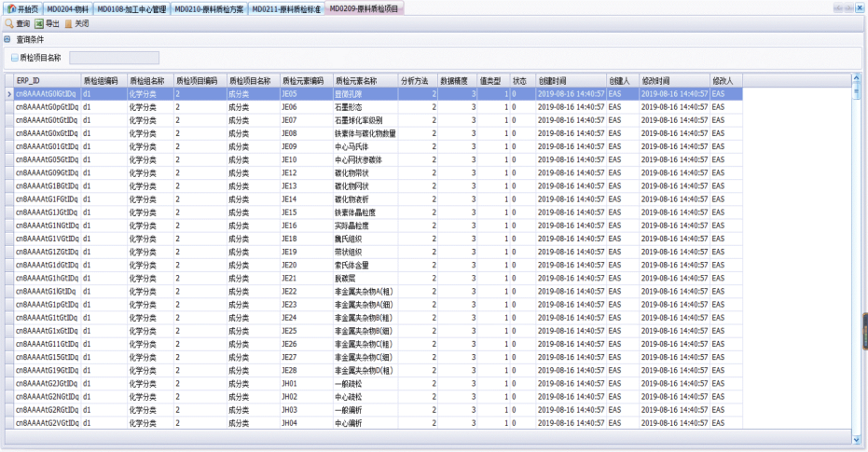This screenshot has height=452, width=868.
Task: Click the 查询 search magnifier toolbar button
Action: point(17,24)
